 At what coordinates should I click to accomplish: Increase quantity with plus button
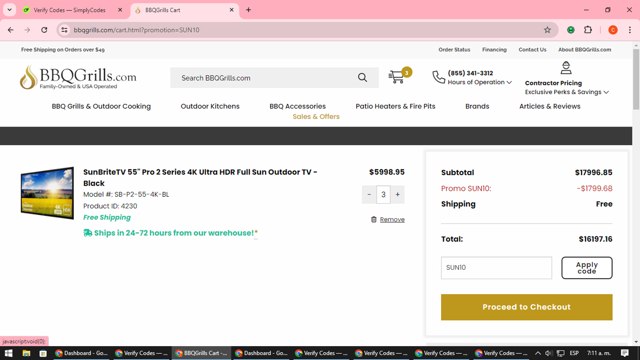[x=398, y=195]
